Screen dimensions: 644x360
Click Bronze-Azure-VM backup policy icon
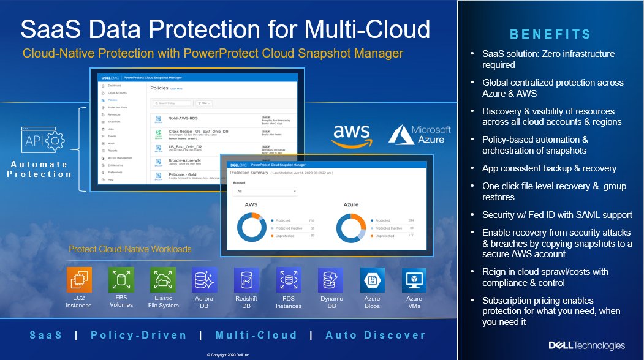pyautogui.click(x=158, y=163)
